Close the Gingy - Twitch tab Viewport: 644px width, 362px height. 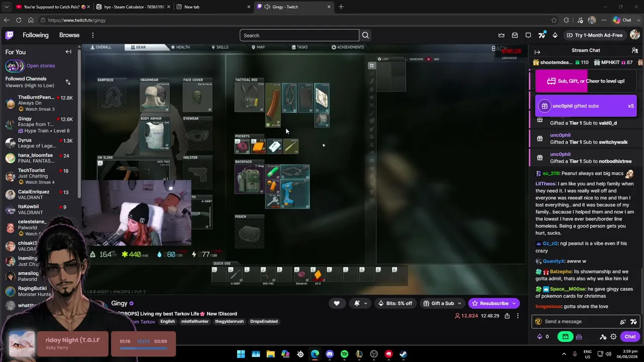pyautogui.click(x=329, y=7)
